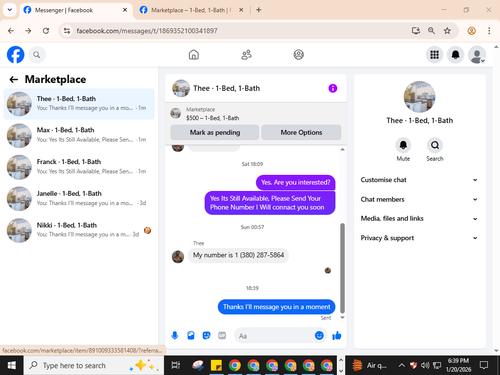
Task: Go to the Home icon
Action: pyautogui.click(x=194, y=54)
